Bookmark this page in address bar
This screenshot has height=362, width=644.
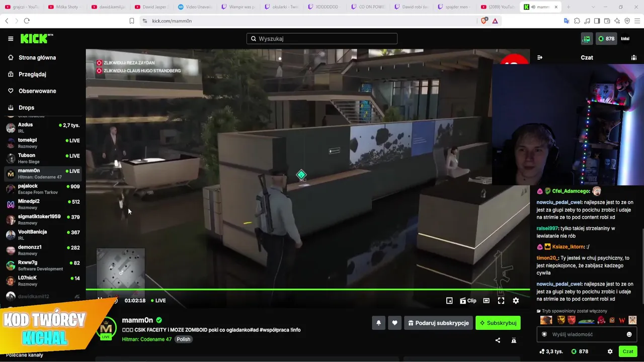[x=132, y=21]
